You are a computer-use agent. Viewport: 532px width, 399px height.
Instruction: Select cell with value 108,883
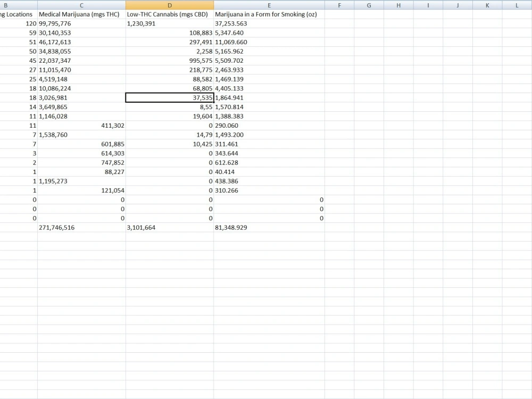(170, 33)
